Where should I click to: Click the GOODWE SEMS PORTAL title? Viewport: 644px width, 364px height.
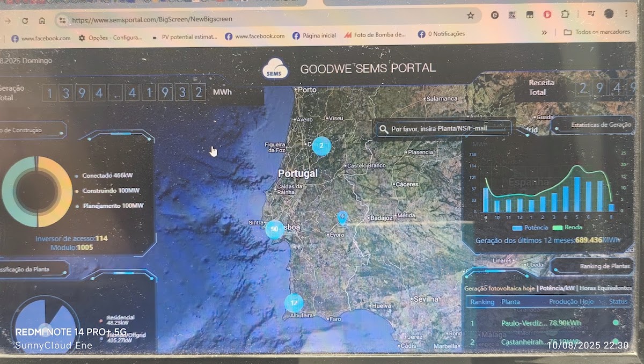(368, 69)
